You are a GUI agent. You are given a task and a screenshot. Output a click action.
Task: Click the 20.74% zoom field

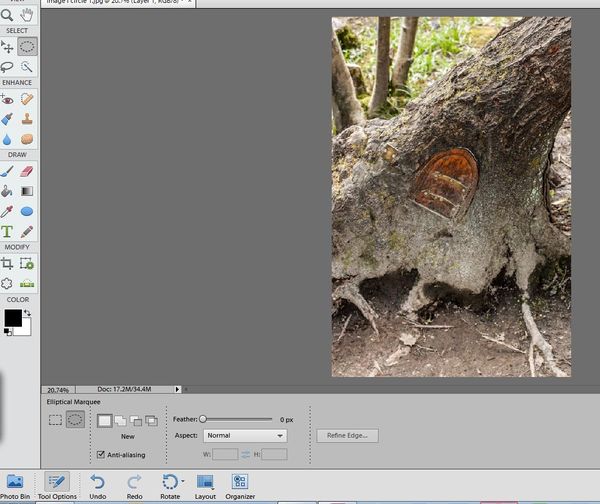click(x=58, y=390)
